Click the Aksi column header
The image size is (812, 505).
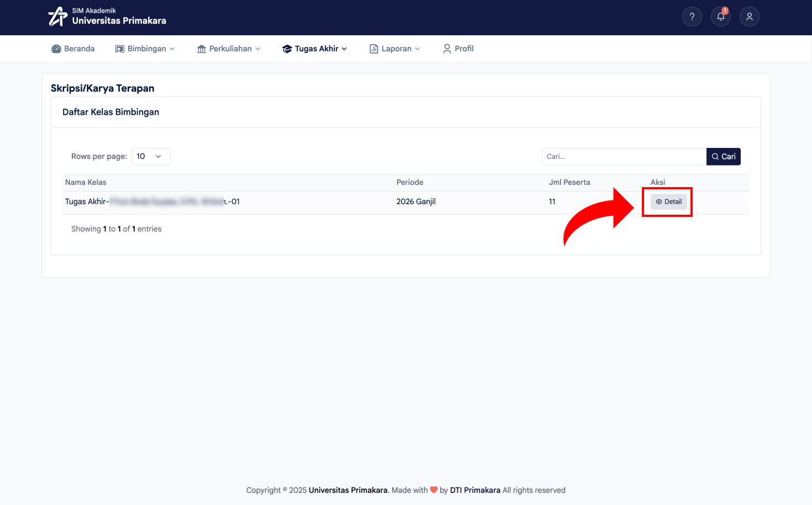(x=658, y=182)
